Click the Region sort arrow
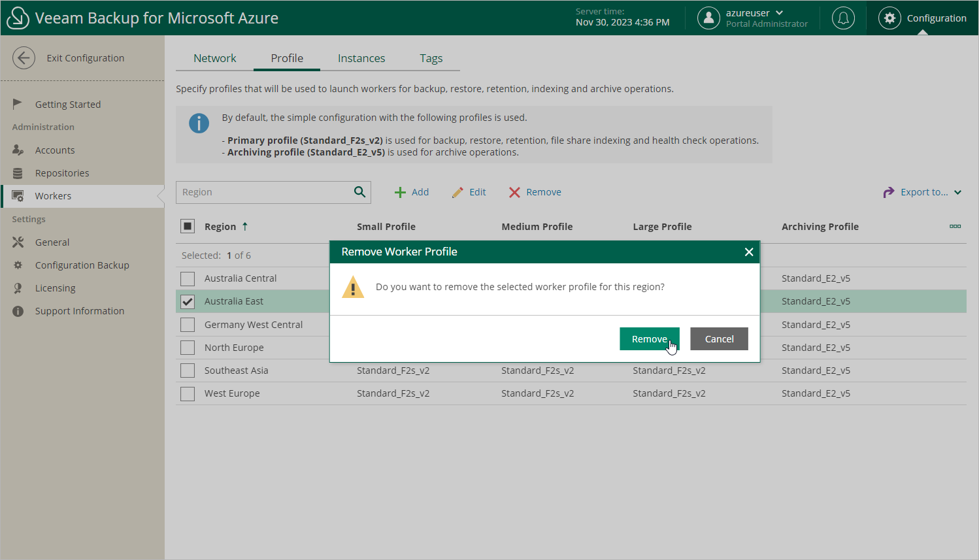This screenshot has height=560, width=979. click(245, 226)
